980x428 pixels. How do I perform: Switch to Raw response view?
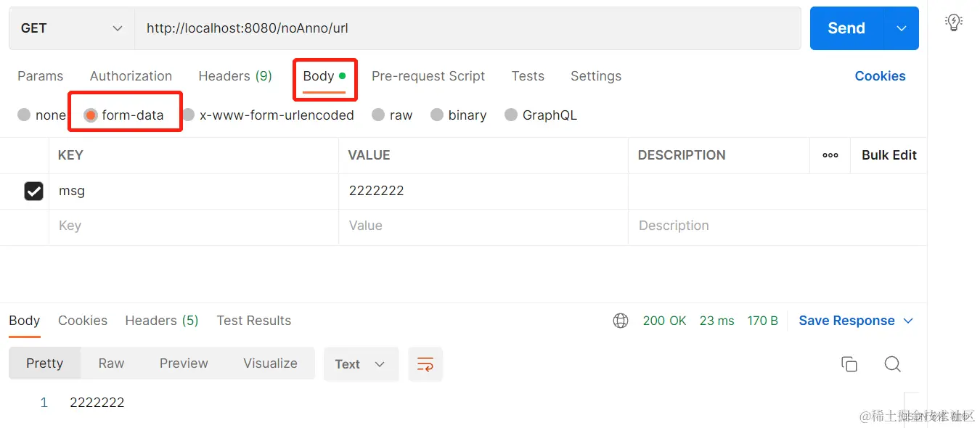(111, 363)
